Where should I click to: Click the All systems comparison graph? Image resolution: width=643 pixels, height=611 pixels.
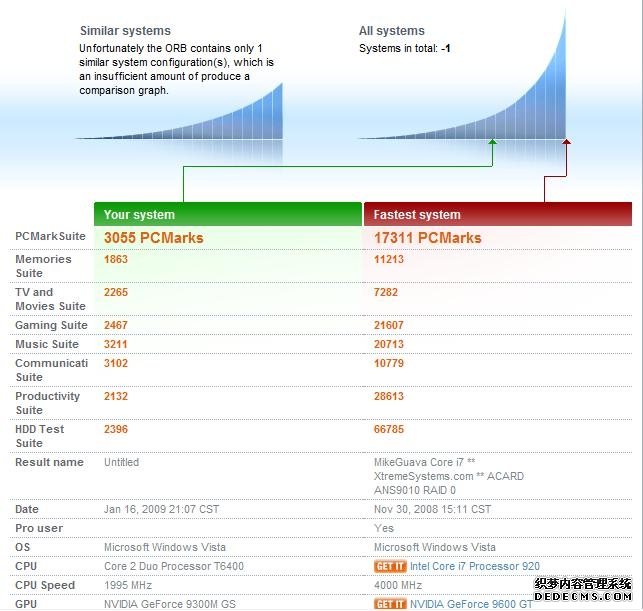(x=463, y=76)
